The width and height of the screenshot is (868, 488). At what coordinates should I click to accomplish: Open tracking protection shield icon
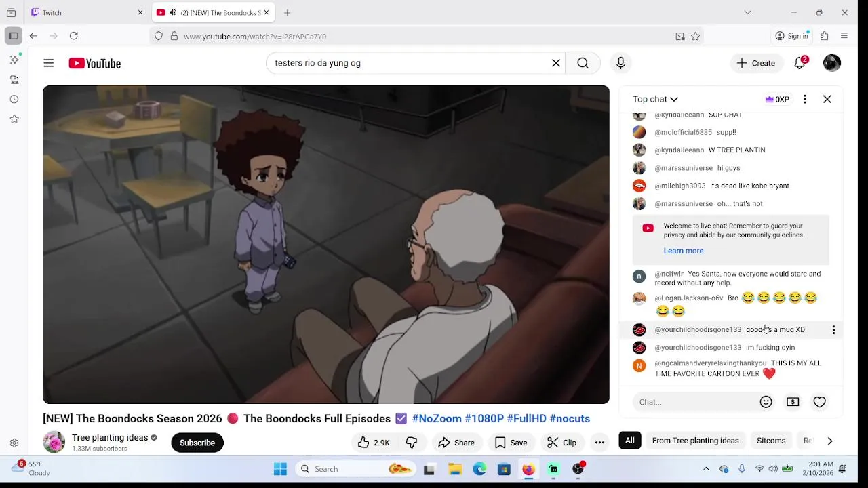point(159,36)
